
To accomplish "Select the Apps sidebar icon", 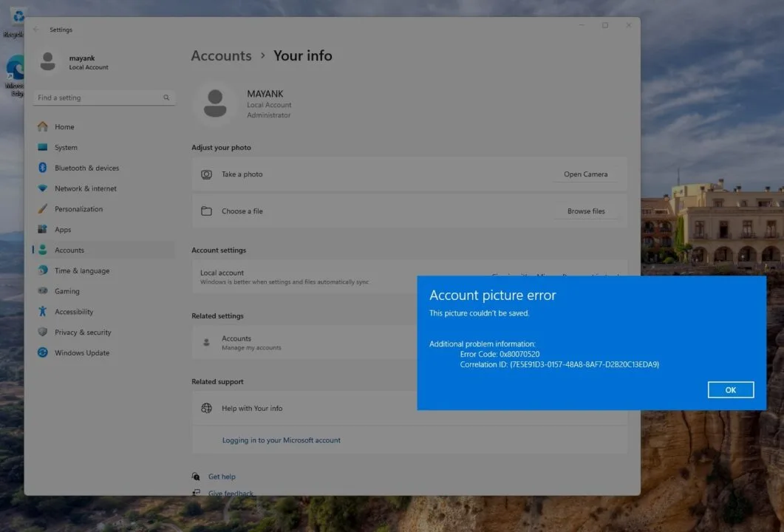I will [x=43, y=230].
